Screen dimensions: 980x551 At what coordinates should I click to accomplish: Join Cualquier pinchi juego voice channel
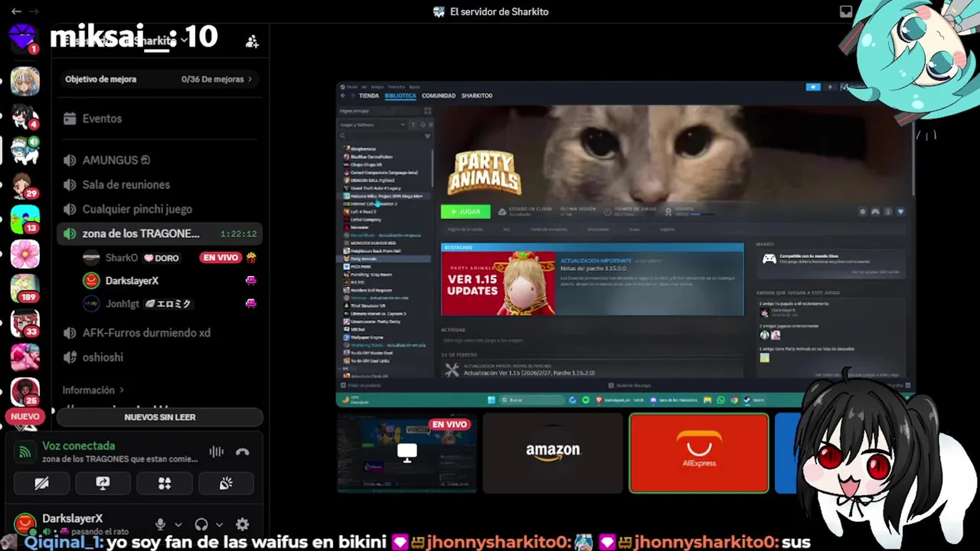click(160, 209)
